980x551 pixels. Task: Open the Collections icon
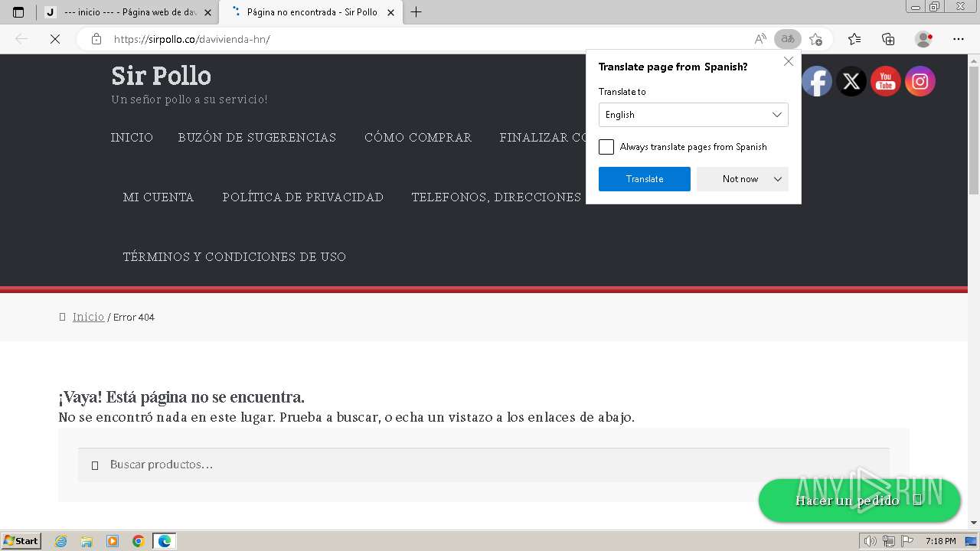(888, 39)
